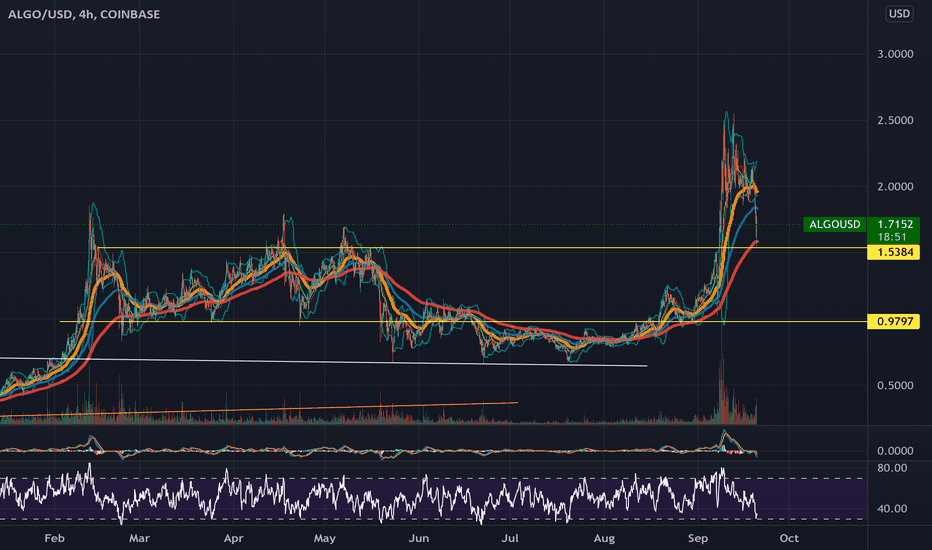The image size is (932, 550).
Task: Click the ALGO/USD, 4h, COINBASE title
Action: click(84, 14)
